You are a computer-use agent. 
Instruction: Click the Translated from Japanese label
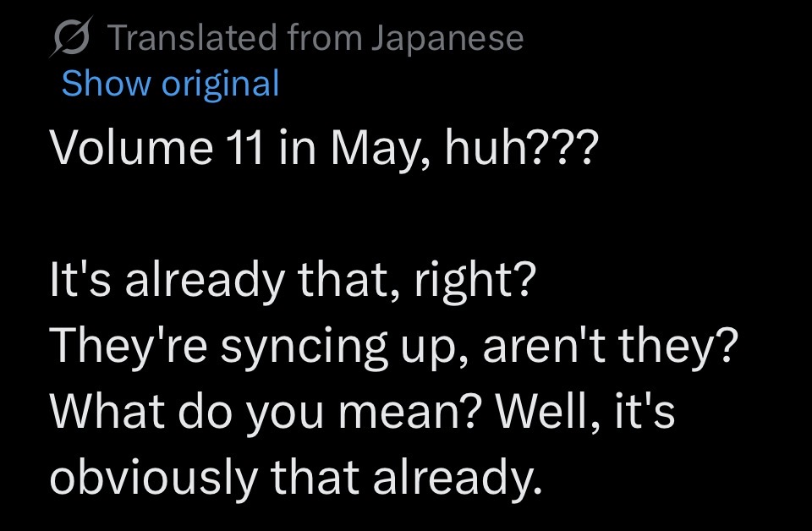[315, 38]
